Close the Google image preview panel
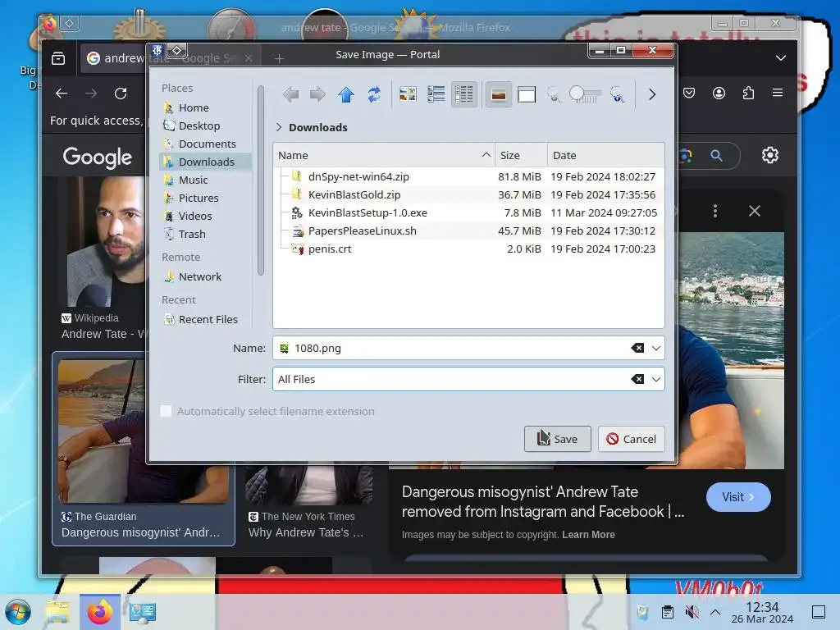This screenshot has width=840, height=630. (x=755, y=211)
